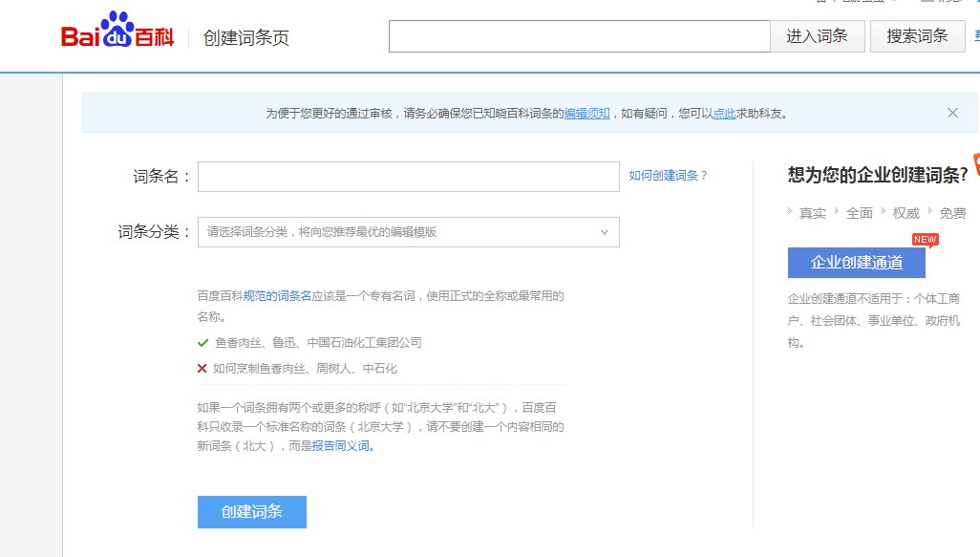This screenshot has width=980, height=557.
Task: Open the 如何创建词条 help link
Action: [666, 176]
